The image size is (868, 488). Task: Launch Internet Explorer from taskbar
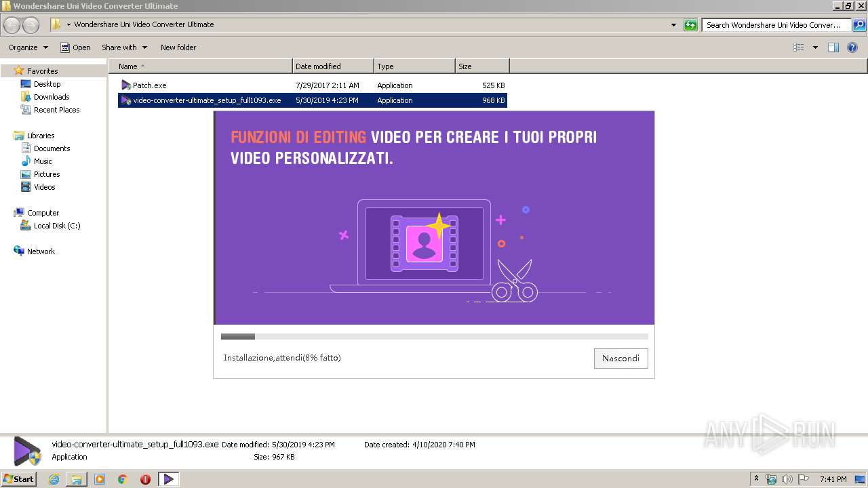pyautogui.click(x=54, y=479)
